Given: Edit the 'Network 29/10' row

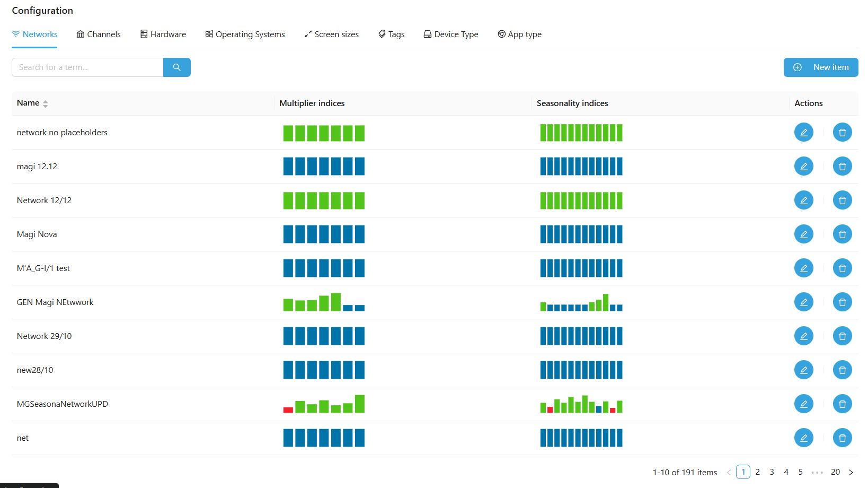Looking at the screenshot, I should click(803, 336).
